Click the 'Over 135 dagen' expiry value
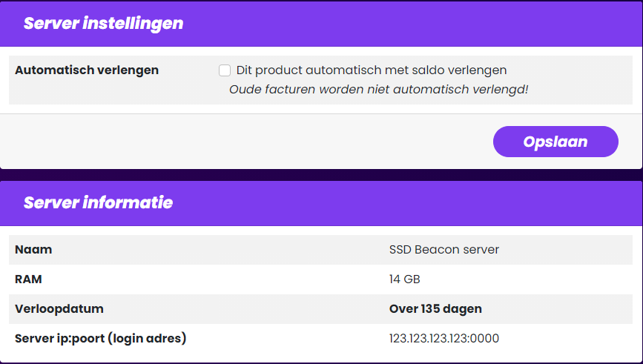This screenshot has height=364, width=643. pos(435,309)
